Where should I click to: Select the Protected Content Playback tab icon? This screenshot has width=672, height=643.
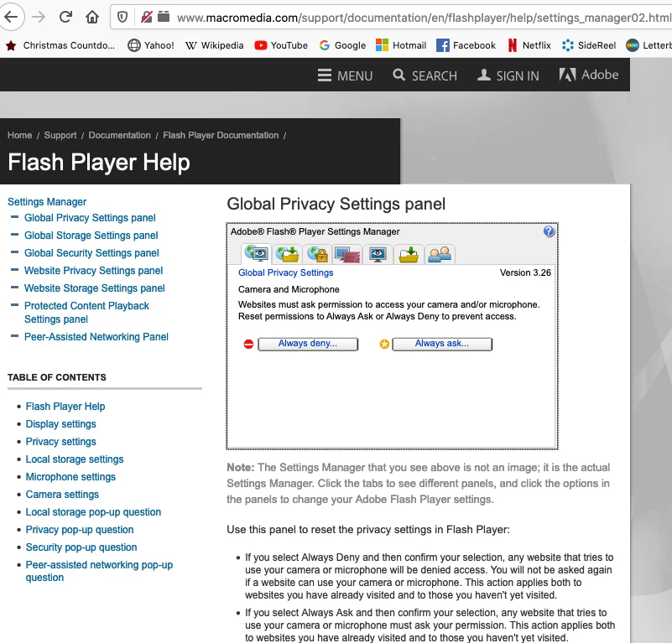pyautogui.click(x=347, y=254)
